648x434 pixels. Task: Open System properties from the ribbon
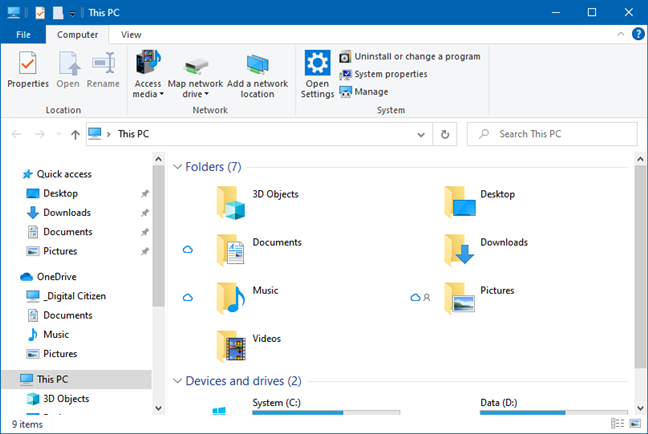[384, 74]
